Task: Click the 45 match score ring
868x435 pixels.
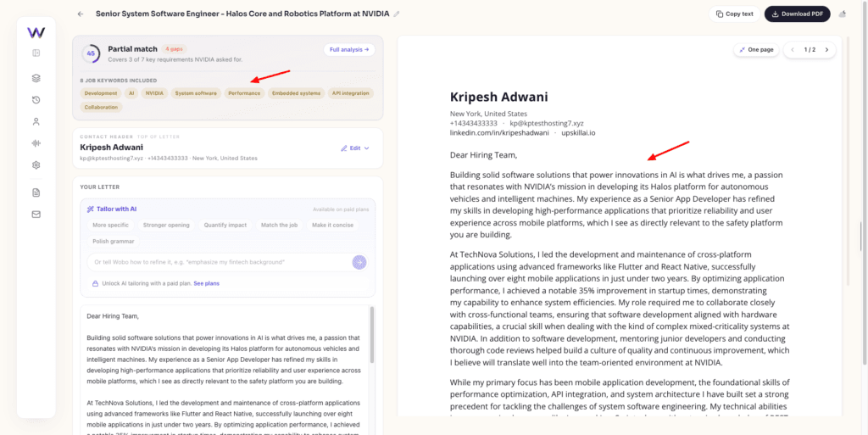Action: tap(91, 53)
